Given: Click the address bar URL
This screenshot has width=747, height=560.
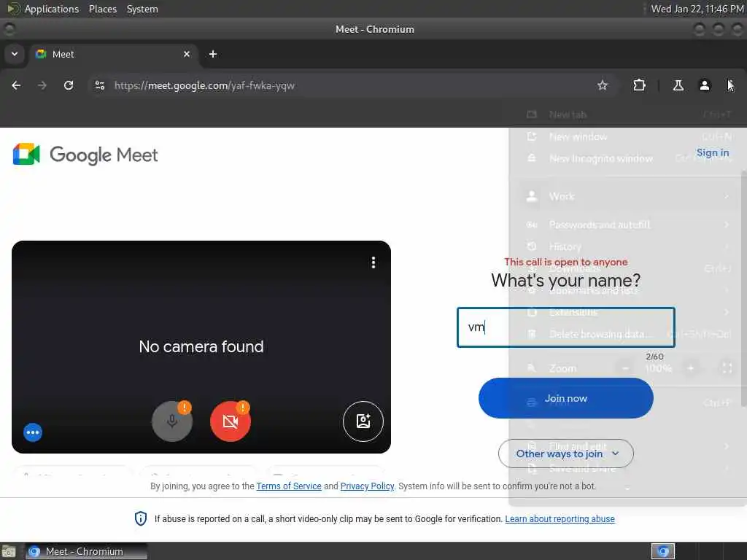Looking at the screenshot, I should click(x=204, y=85).
